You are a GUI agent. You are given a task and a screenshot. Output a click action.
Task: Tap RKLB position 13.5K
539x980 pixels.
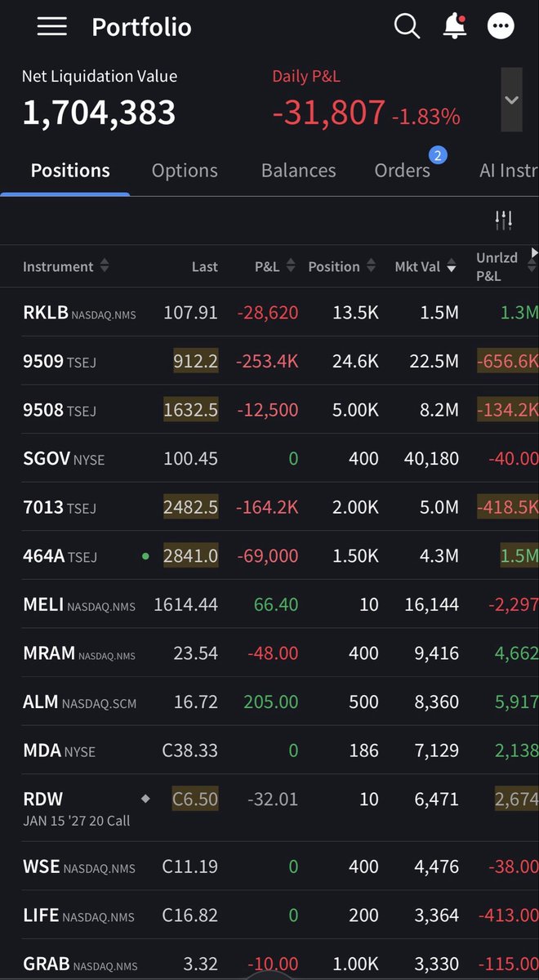pos(354,312)
